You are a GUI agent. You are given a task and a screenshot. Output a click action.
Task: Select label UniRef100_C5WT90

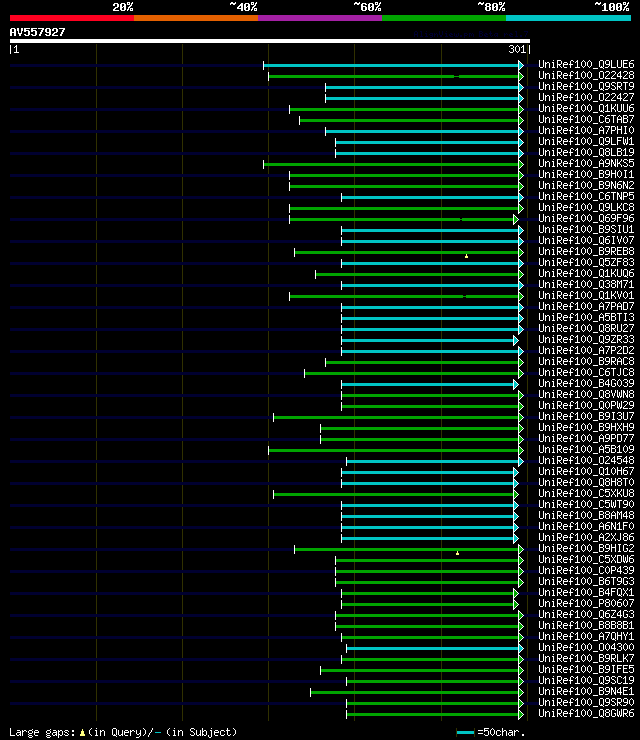point(586,505)
